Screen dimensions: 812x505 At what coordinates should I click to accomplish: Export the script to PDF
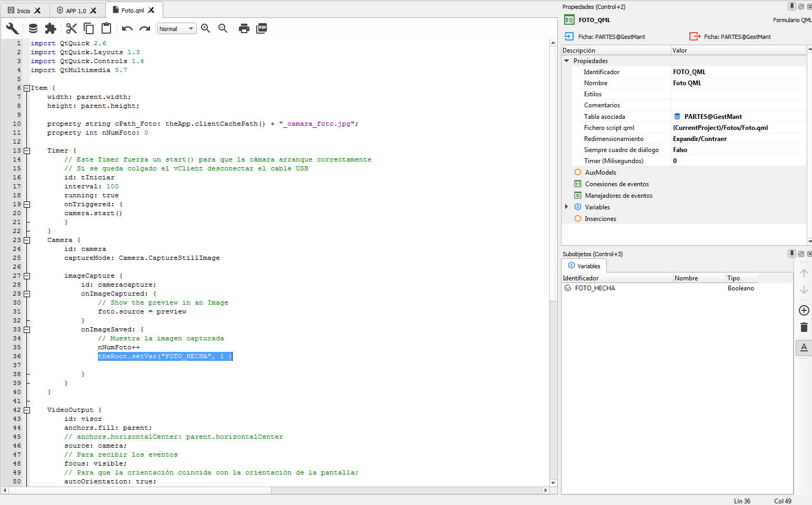tap(262, 28)
